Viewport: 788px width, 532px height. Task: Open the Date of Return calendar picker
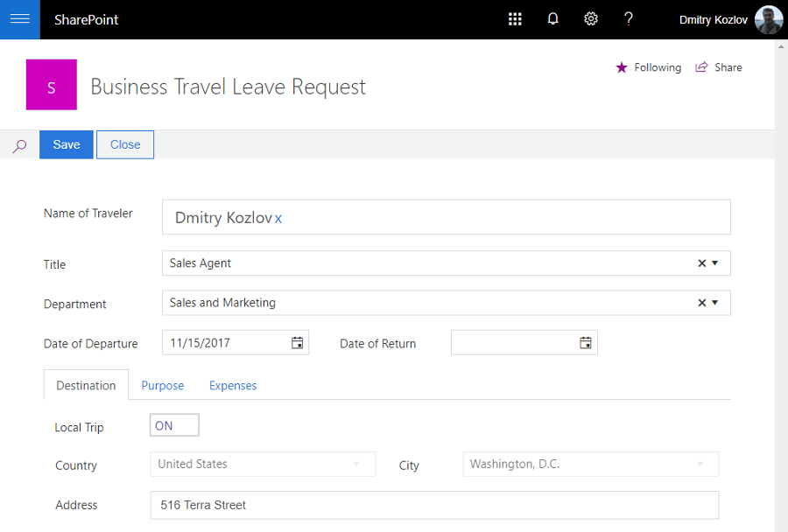[x=586, y=343]
